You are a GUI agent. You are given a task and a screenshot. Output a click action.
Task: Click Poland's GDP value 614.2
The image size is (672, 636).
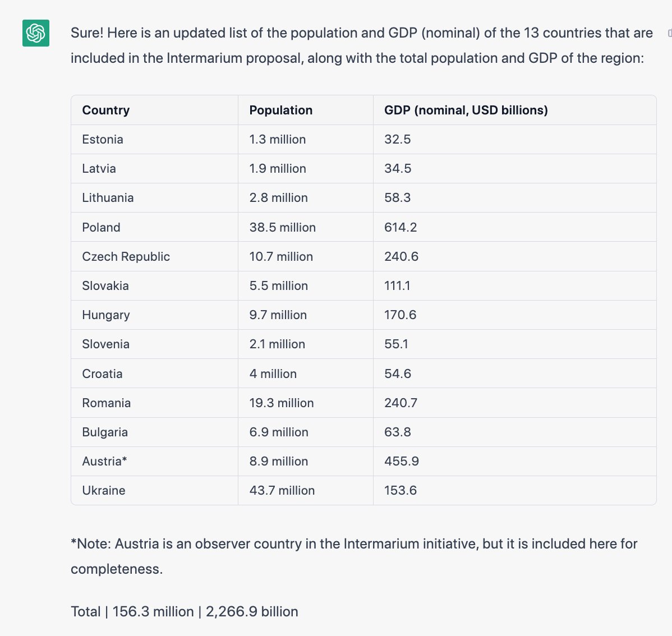401,227
